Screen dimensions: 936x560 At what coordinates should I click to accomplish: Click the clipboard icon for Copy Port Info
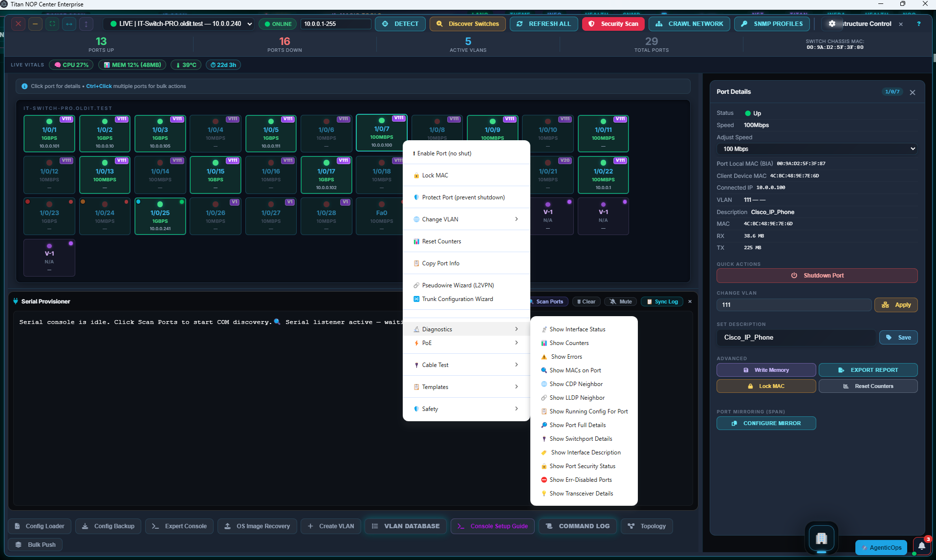pyautogui.click(x=416, y=263)
